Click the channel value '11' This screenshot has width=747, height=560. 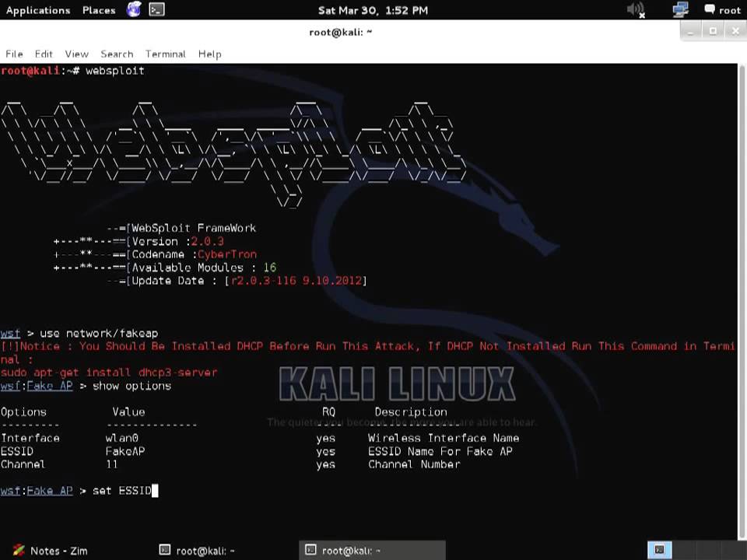(x=112, y=464)
